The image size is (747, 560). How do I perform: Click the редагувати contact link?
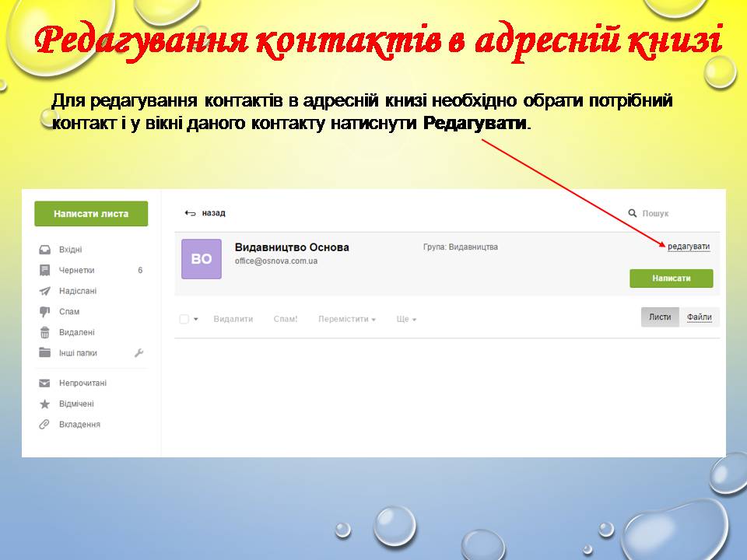689,247
